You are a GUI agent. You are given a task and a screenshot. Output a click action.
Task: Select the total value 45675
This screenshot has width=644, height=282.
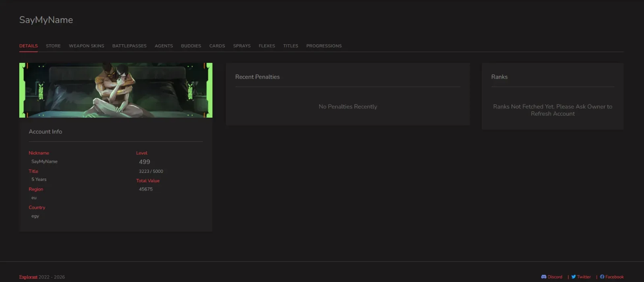tap(146, 189)
